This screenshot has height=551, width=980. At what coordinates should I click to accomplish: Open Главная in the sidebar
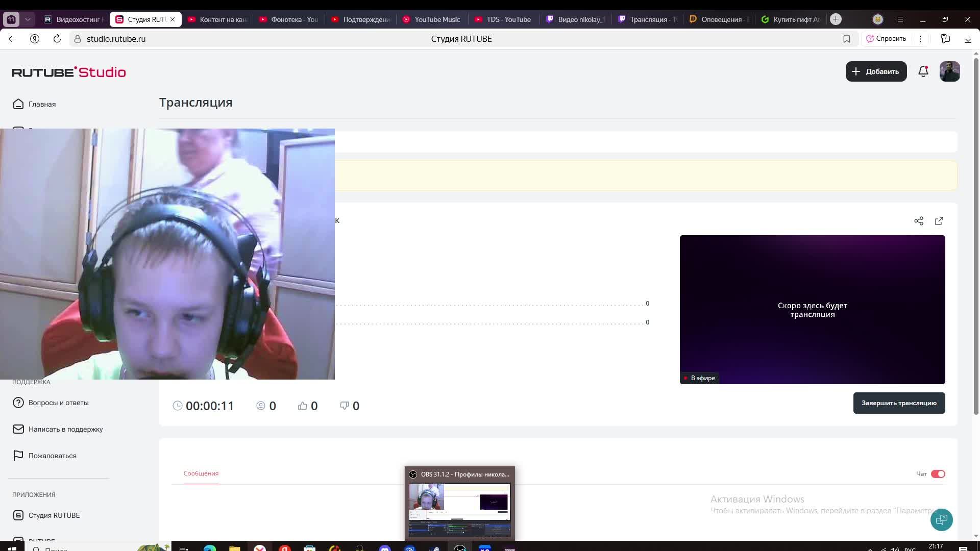42,104
